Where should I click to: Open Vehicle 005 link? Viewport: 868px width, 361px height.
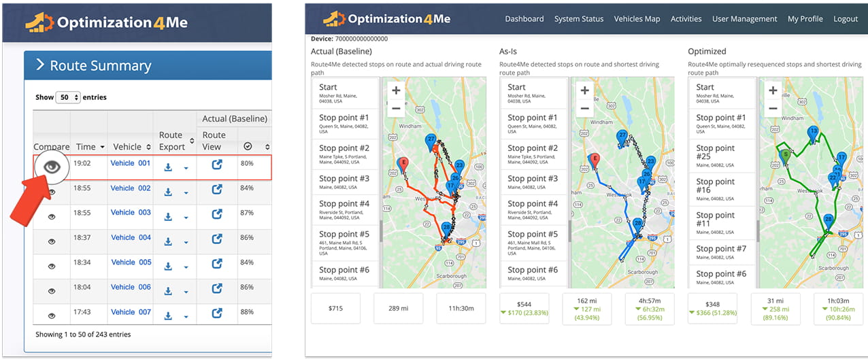[x=131, y=262]
